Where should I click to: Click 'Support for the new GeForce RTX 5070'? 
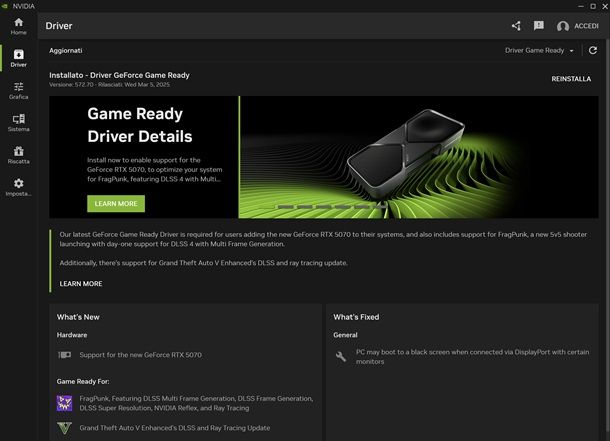tap(140, 355)
